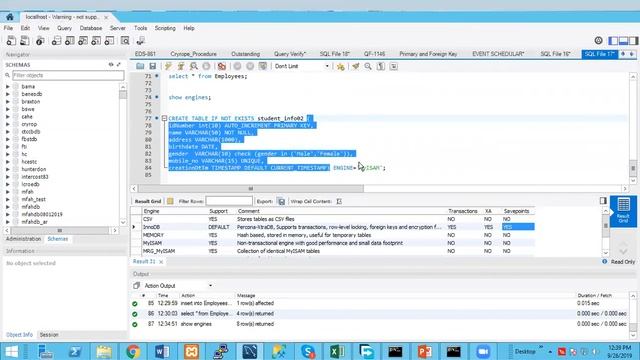This screenshot has width=640, height=360.
Task: Expand the benesdb schema
Action: (8, 94)
